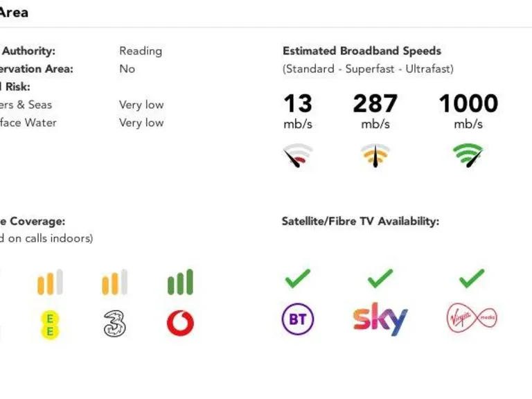Click the green checkmark above Virgin Media
This screenshot has width=532, height=399.
(x=472, y=279)
